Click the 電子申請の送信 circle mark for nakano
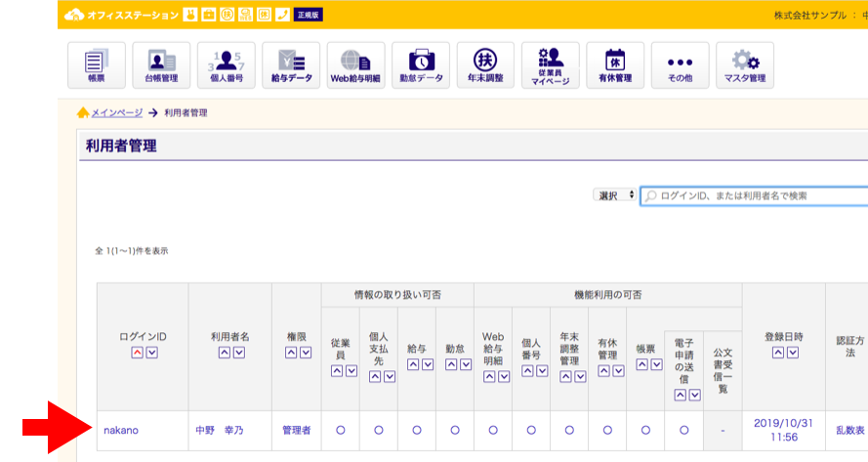 pyautogui.click(x=684, y=430)
